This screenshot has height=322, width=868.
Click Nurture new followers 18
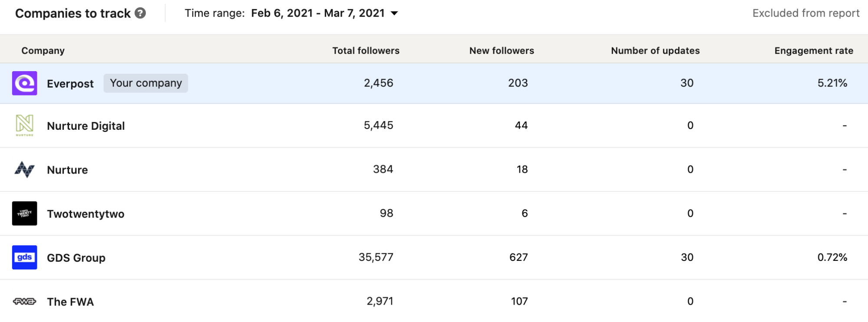click(522, 169)
